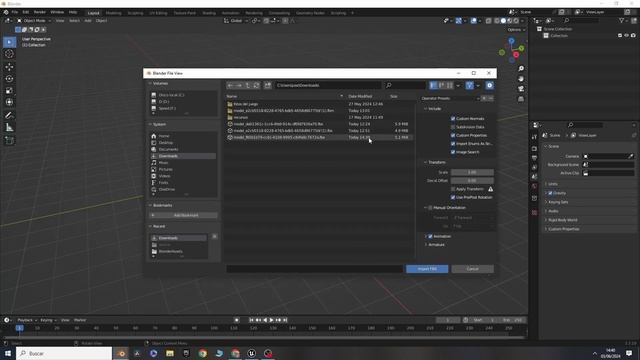The width and height of the screenshot is (640, 360).
Task: Click Import FBX button
Action: pyautogui.click(x=427, y=269)
